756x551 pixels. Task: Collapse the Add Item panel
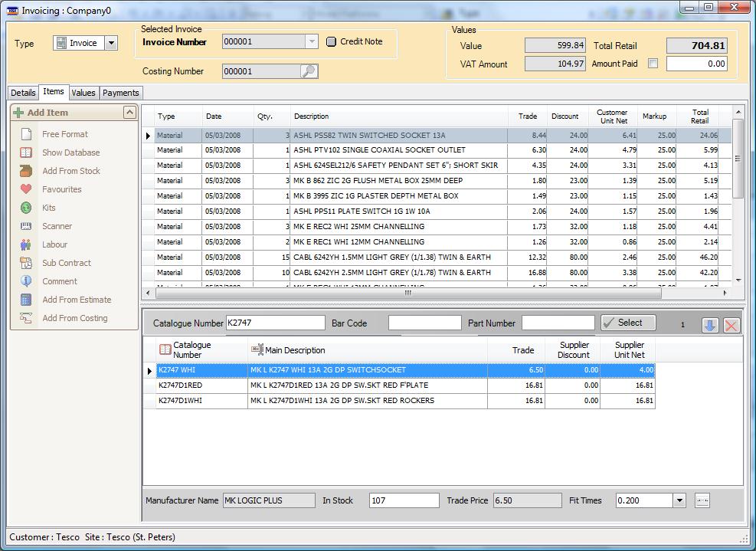[129, 112]
